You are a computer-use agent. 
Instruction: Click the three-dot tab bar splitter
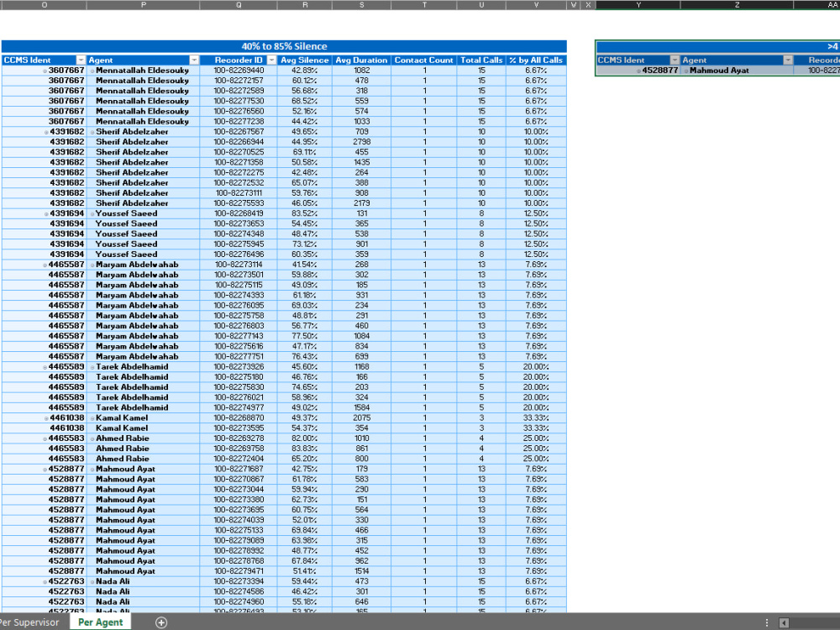(767, 622)
